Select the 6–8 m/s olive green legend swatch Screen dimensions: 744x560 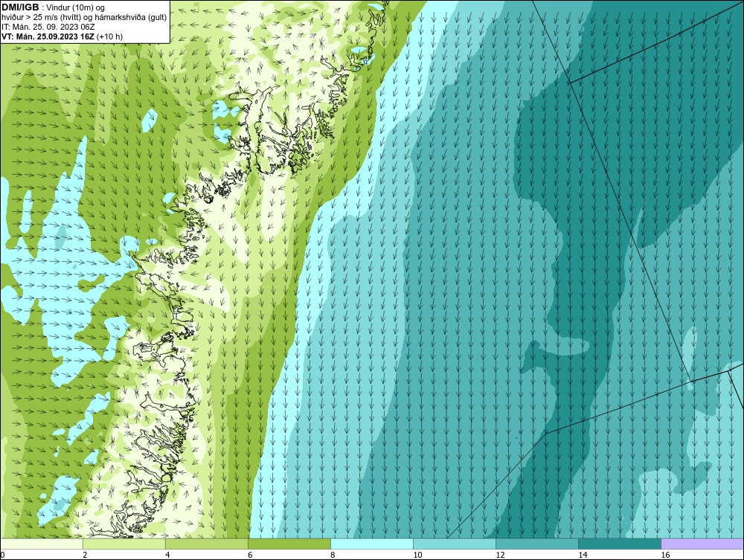(289, 544)
